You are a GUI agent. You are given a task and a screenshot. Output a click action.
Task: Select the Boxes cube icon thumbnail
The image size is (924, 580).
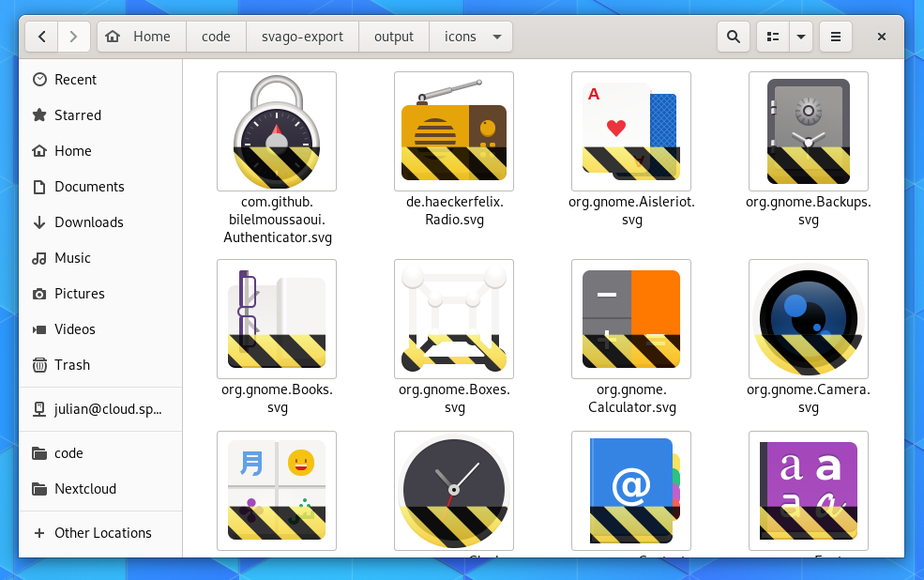(454, 319)
